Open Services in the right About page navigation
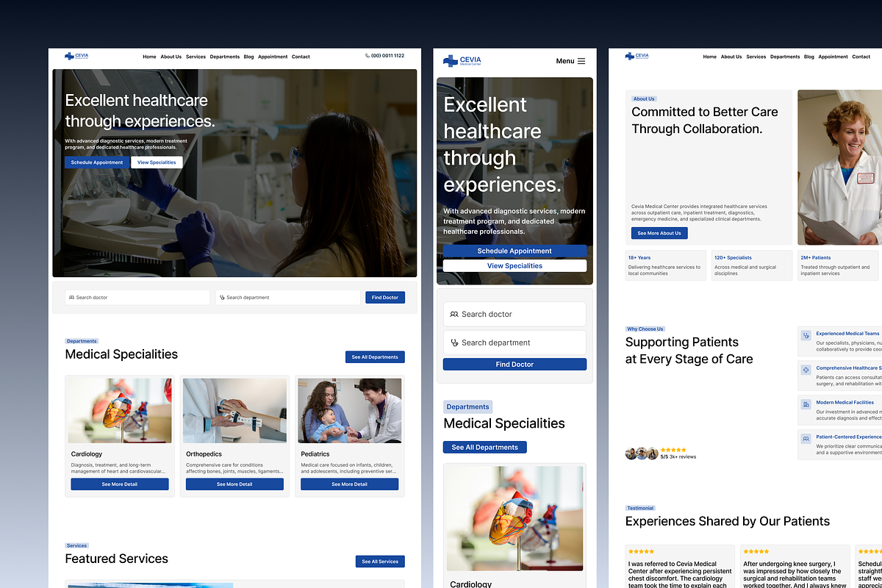Viewport: 882px width, 588px height. click(x=756, y=57)
